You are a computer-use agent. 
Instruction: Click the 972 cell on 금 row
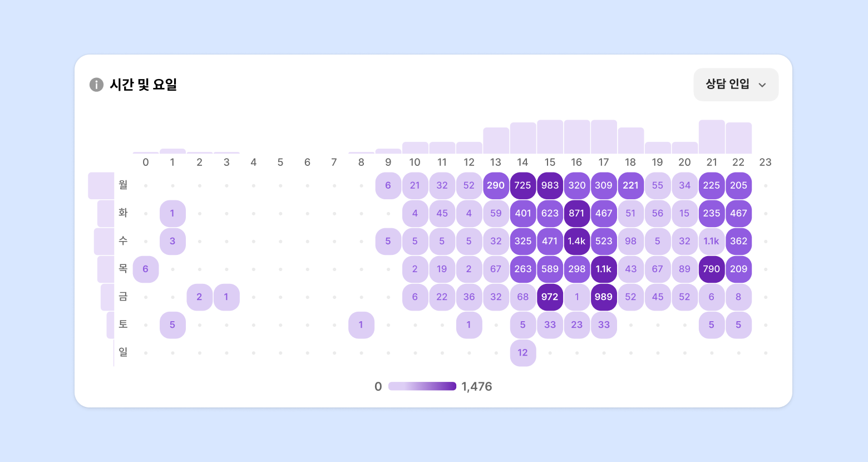550,297
